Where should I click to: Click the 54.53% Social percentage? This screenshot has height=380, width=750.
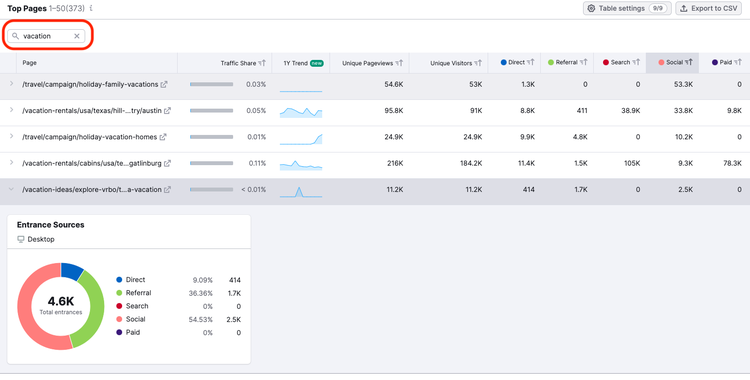click(201, 320)
